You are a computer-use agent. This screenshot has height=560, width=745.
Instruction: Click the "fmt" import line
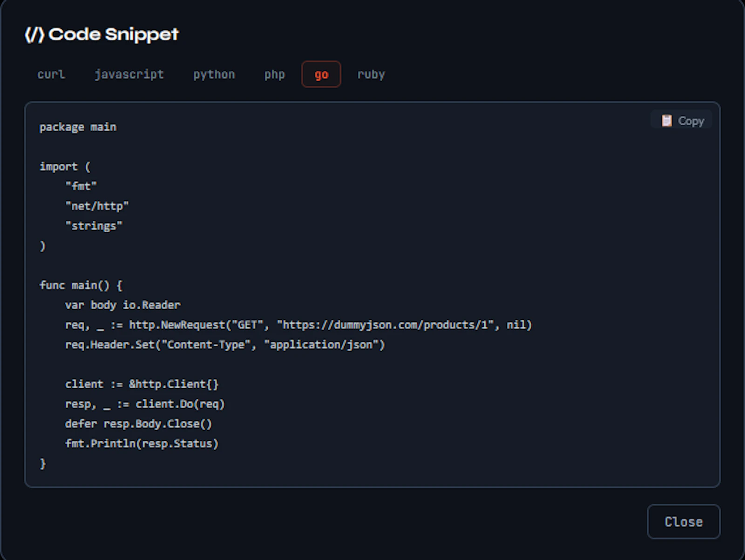[x=81, y=186]
